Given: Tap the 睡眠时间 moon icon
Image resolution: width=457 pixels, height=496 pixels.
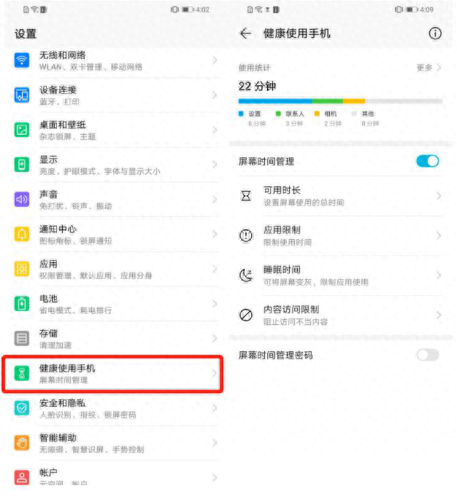Looking at the screenshot, I should coord(246,275).
